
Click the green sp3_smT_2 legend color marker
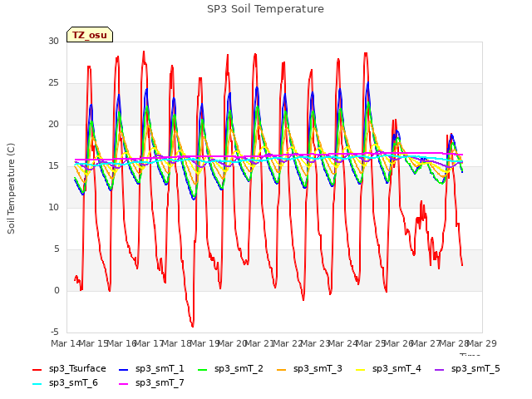coord(202,369)
